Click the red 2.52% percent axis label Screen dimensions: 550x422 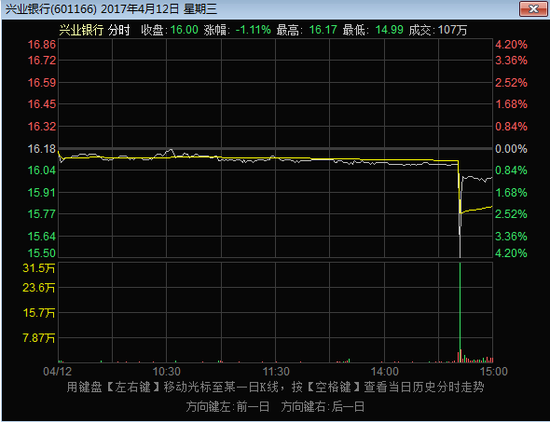511,83
